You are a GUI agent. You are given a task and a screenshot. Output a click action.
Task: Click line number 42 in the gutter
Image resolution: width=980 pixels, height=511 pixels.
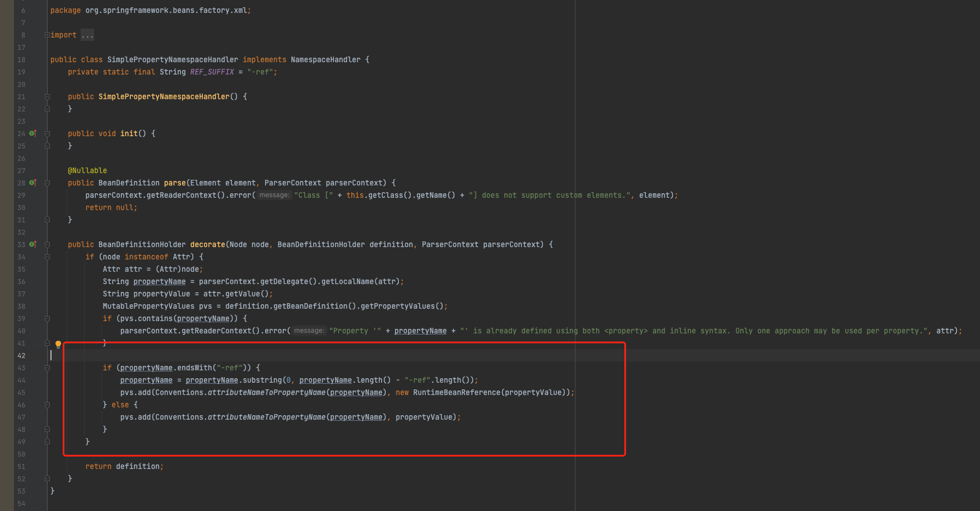(21, 355)
